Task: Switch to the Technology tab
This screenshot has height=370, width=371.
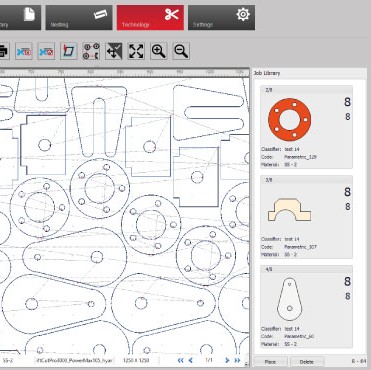Action: click(150, 18)
